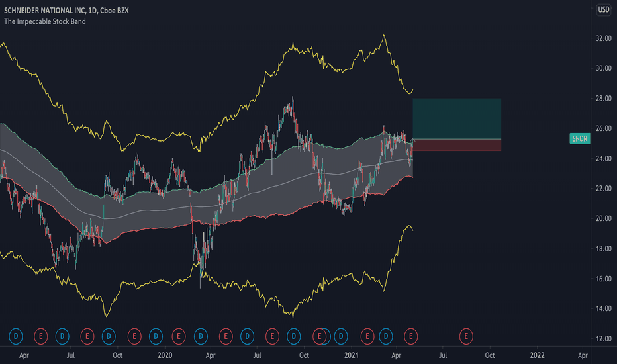Viewport: 617px width, 364px height.
Task: Click the 12.00 price axis label
Action: pyautogui.click(x=604, y=338)
